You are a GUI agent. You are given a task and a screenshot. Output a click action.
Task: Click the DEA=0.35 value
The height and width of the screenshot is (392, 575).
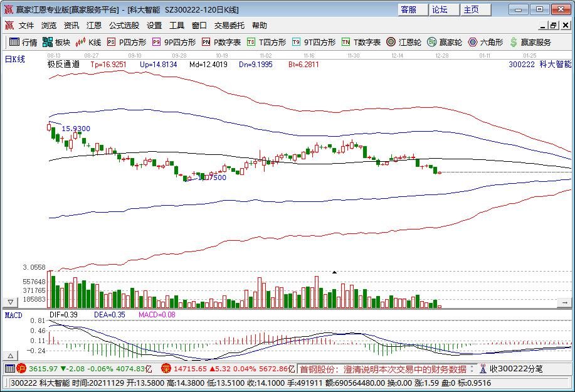[110, 315]
